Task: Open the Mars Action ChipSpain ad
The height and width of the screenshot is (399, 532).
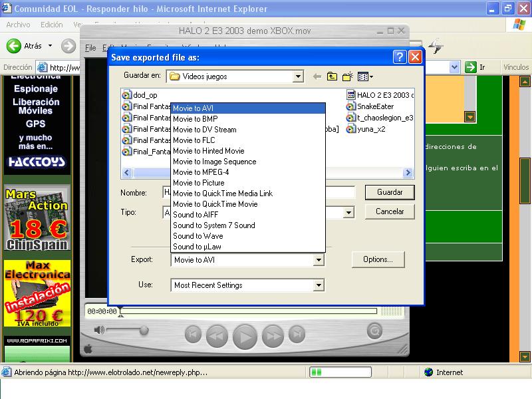Action: [37, 219]
